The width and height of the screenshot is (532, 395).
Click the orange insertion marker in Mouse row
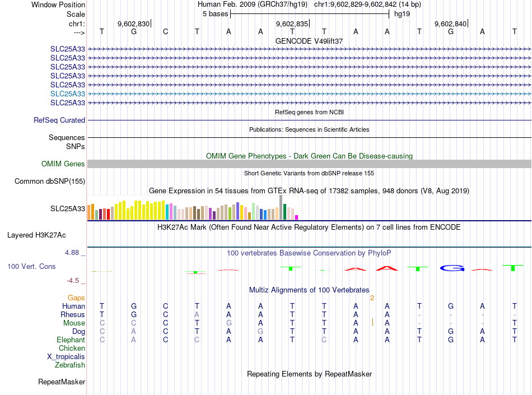click(372, 322)
